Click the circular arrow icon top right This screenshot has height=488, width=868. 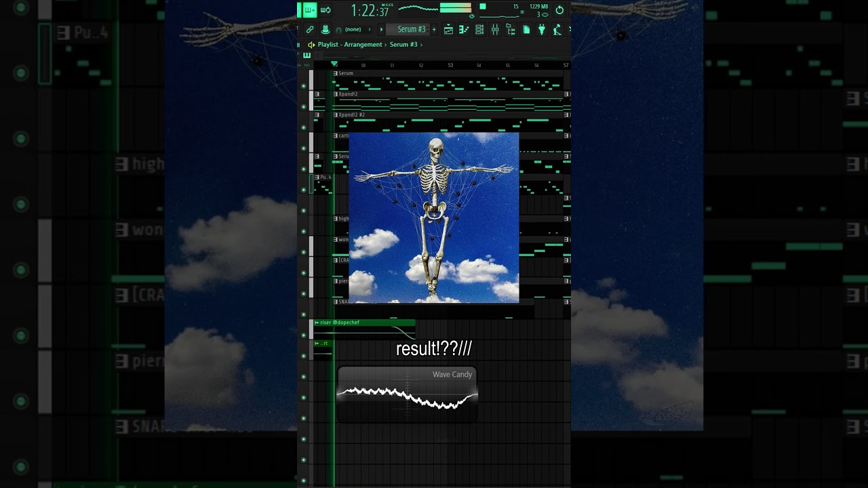click(559, 10)
